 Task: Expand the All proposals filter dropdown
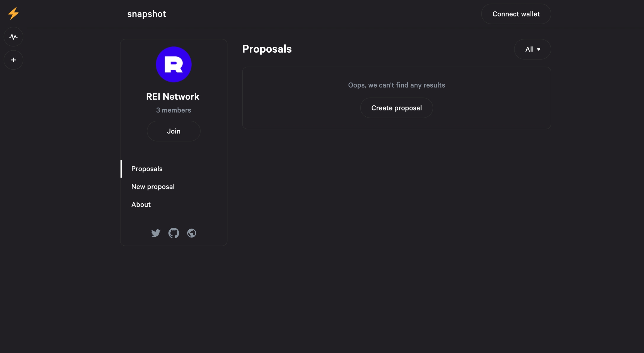click(x=532, y=49)
